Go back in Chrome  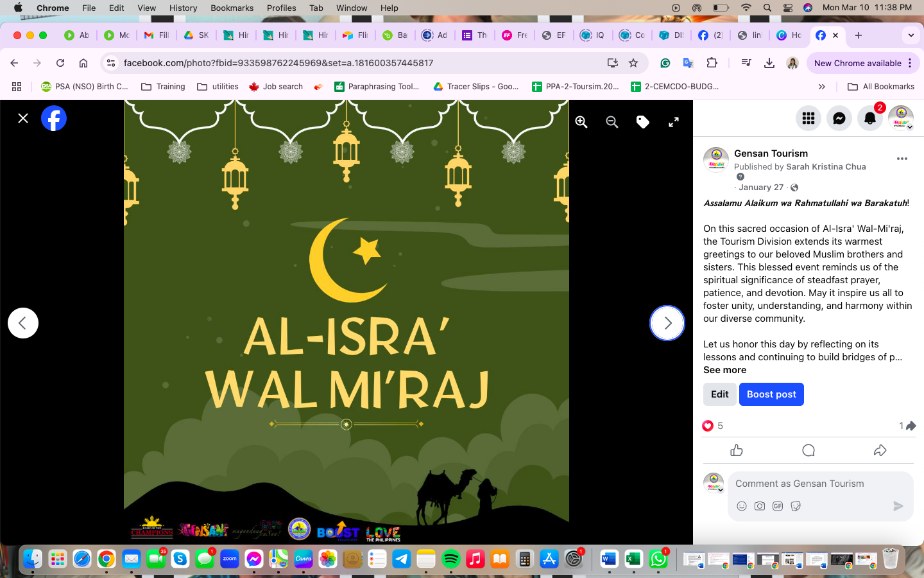pos(14,63)
